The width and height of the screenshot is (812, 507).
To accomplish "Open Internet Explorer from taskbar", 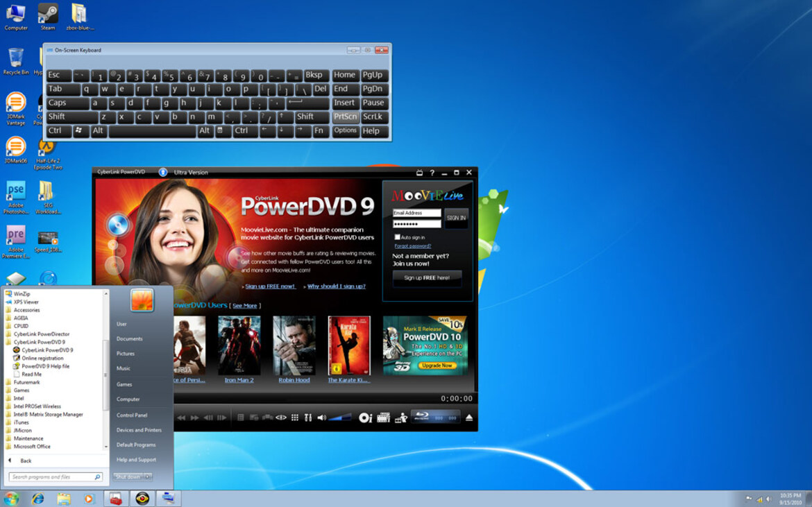I will [x=37, y=499].
